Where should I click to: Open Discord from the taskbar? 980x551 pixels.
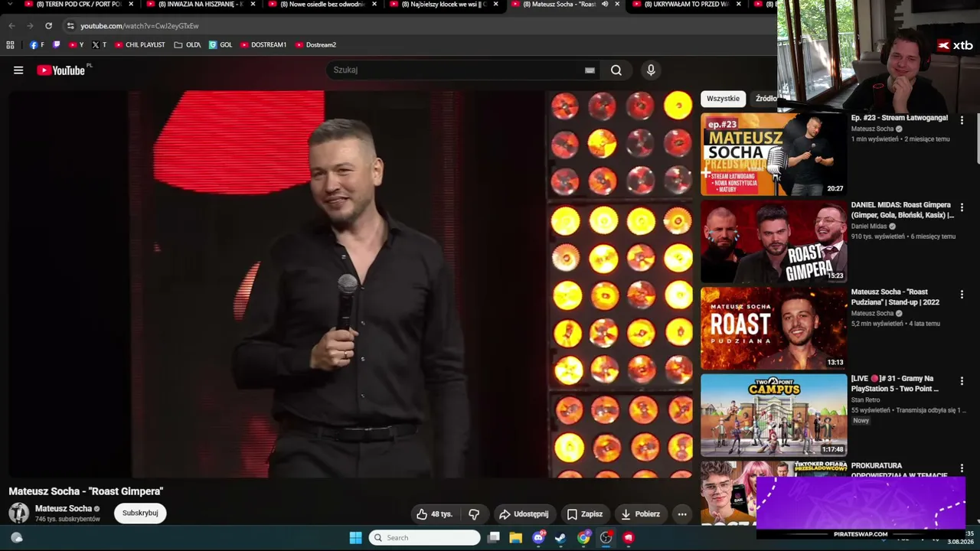(538, 538)
